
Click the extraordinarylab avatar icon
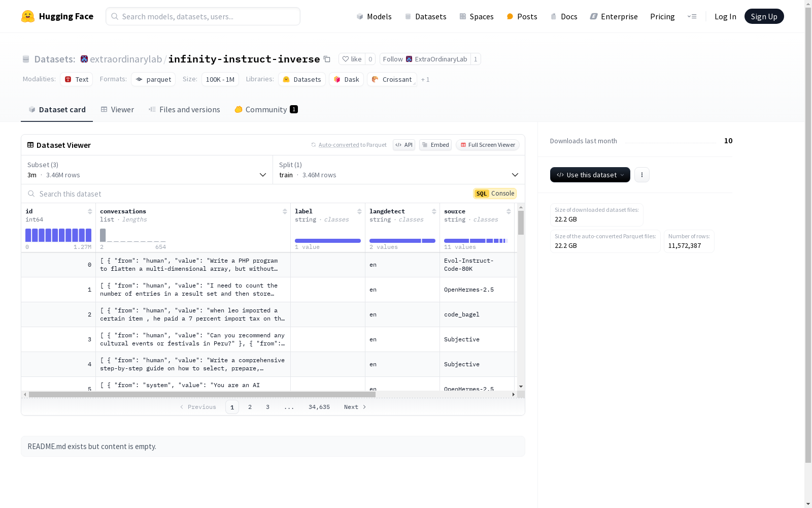pyautogui.click(x=84, y=59)
